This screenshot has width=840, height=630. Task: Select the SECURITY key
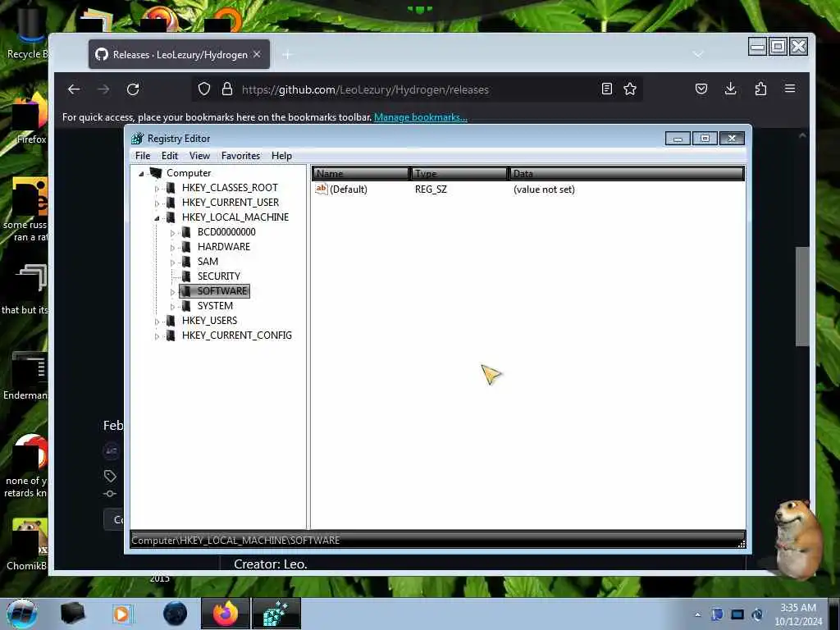(218, 276)
